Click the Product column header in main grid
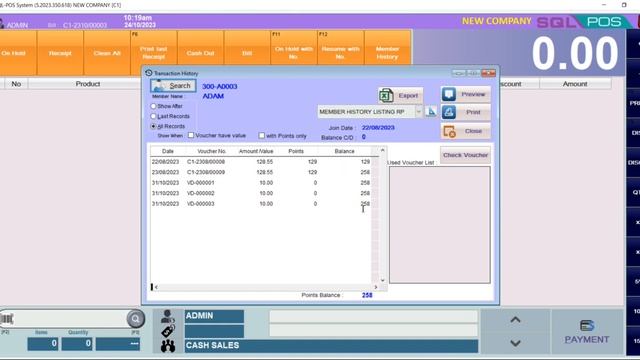640x360 pixels. point(87,84)
